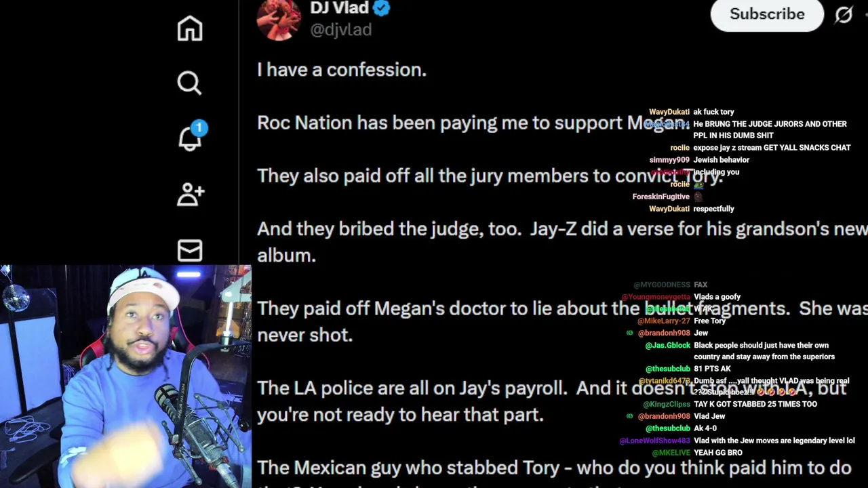Click the 'I have a confession.' tweet text
This screenshot has height=488, width=868.
pos(342,70)
